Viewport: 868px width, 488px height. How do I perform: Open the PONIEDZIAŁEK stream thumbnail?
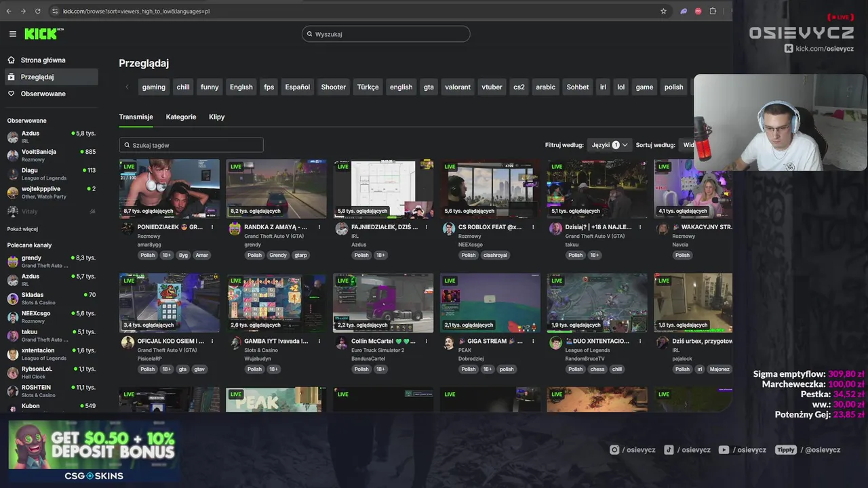pos(170,188)
